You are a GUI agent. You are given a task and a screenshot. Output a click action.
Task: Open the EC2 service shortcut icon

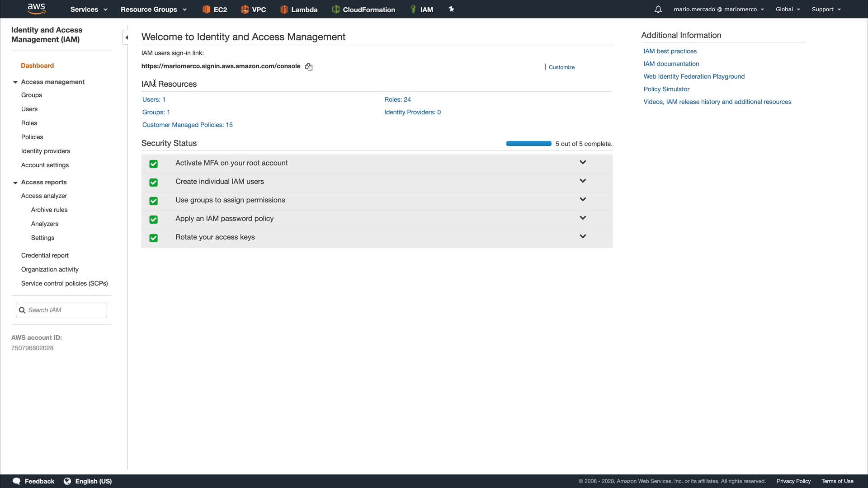tap(206, 9)
